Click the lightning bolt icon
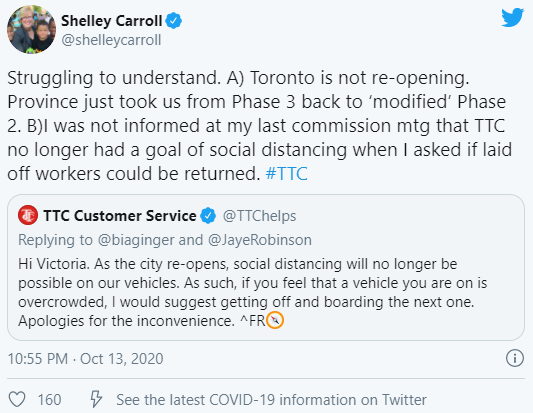The image size is (533, 413). 96,399
